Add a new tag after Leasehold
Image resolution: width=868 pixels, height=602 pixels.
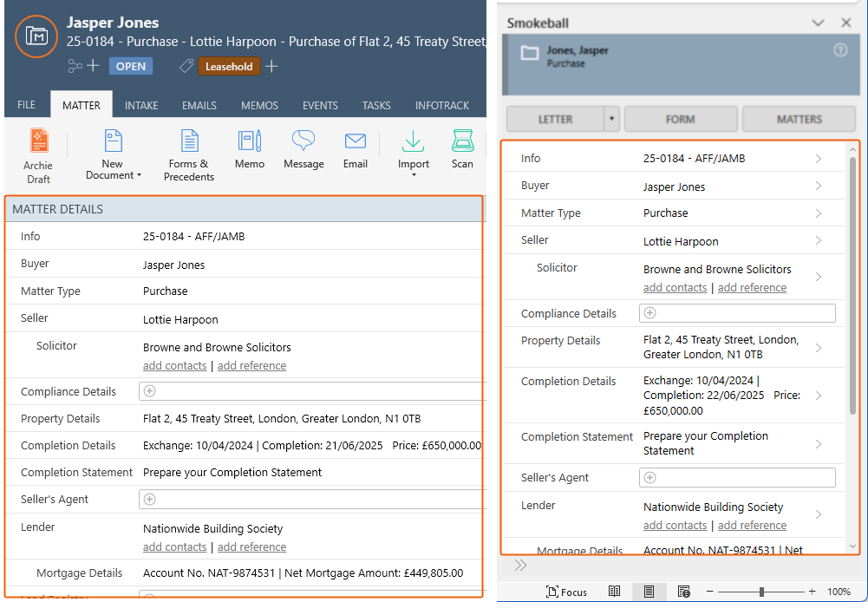[x=271, y=67]
